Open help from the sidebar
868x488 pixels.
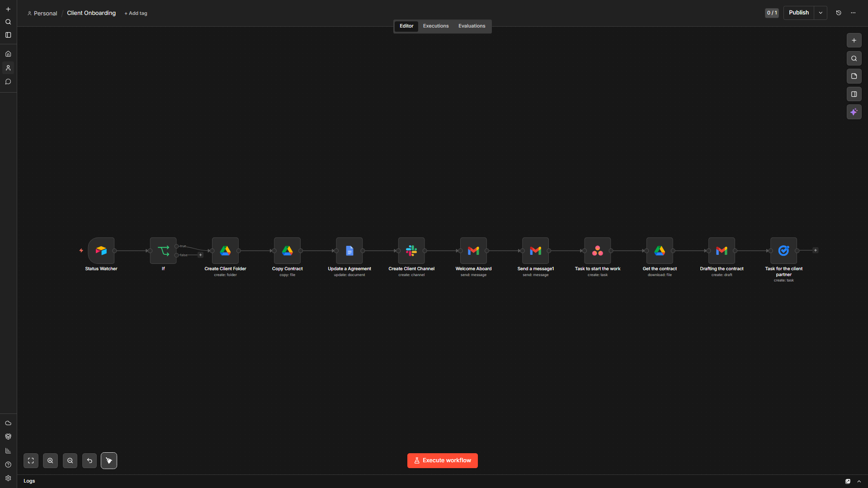coord(8,465)
